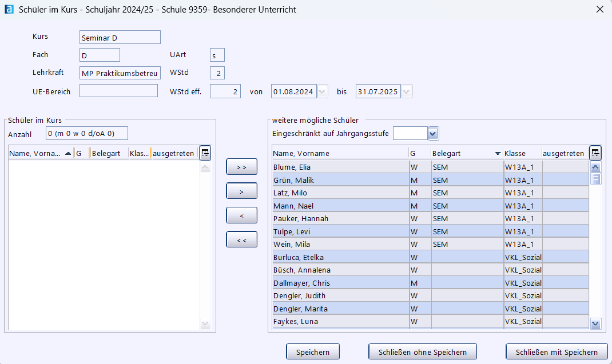The image size is (612, 364).
Task: Select row 'Blume, Elia'
Action: (x=430, y=167)
